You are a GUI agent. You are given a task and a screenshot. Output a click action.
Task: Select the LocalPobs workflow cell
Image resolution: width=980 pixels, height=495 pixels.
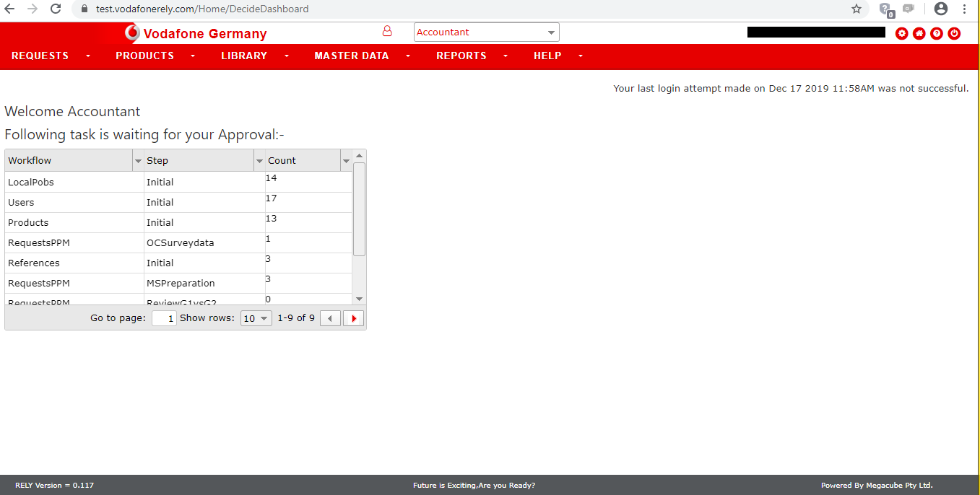tap(74, 182)
